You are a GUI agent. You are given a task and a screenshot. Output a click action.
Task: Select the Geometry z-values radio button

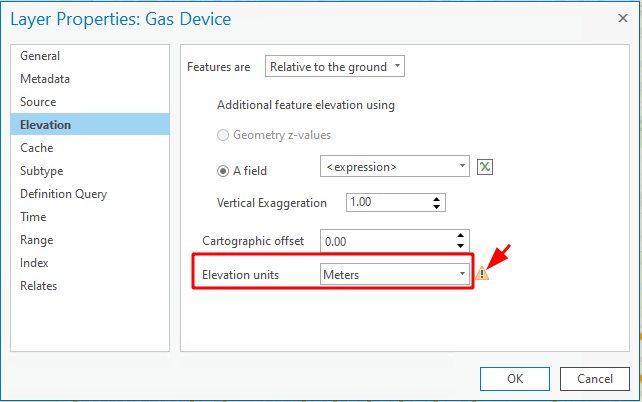coord(223,135)
